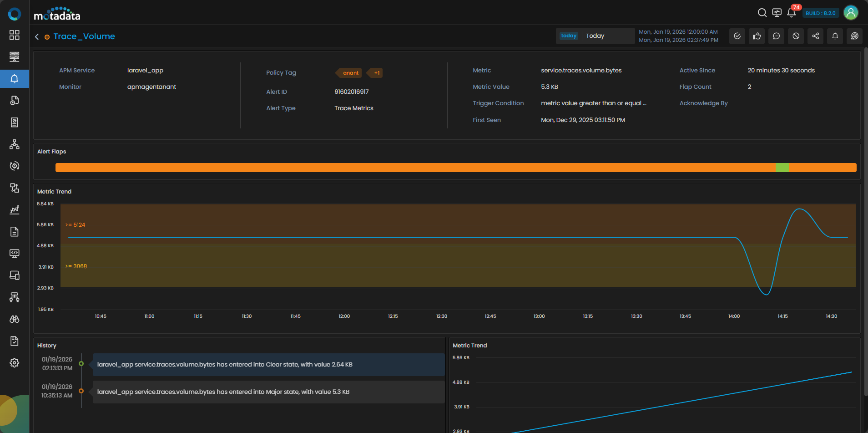Click the circled checkmark clear alert icon
The width and height of the screenshot is (868, 433).
click(737, 36)
